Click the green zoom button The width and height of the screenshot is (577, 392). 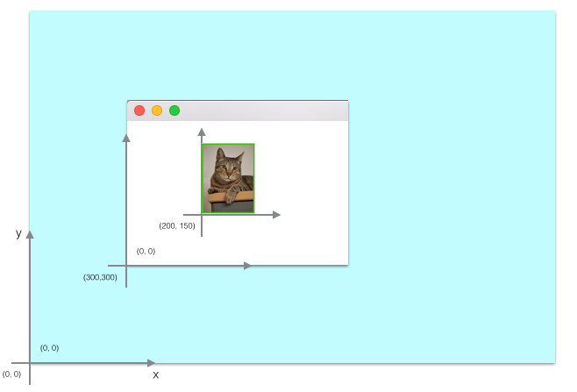tap(175, 110)
